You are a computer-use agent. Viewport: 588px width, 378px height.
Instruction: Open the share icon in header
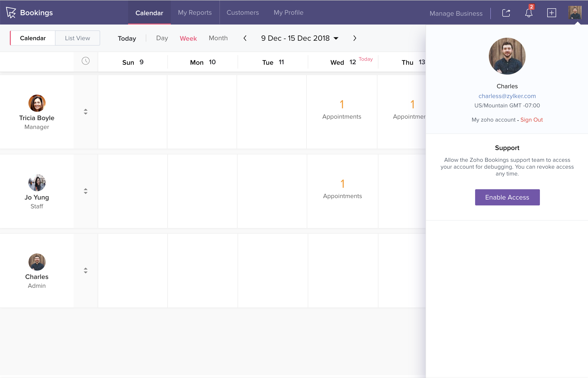506,13
